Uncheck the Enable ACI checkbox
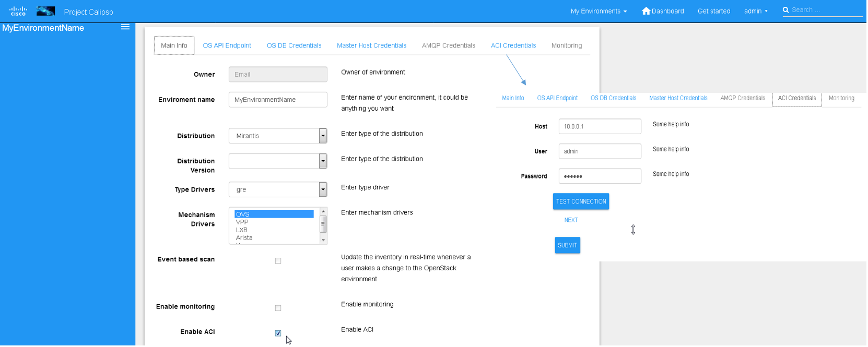868x347 pixels. (278, 333)
